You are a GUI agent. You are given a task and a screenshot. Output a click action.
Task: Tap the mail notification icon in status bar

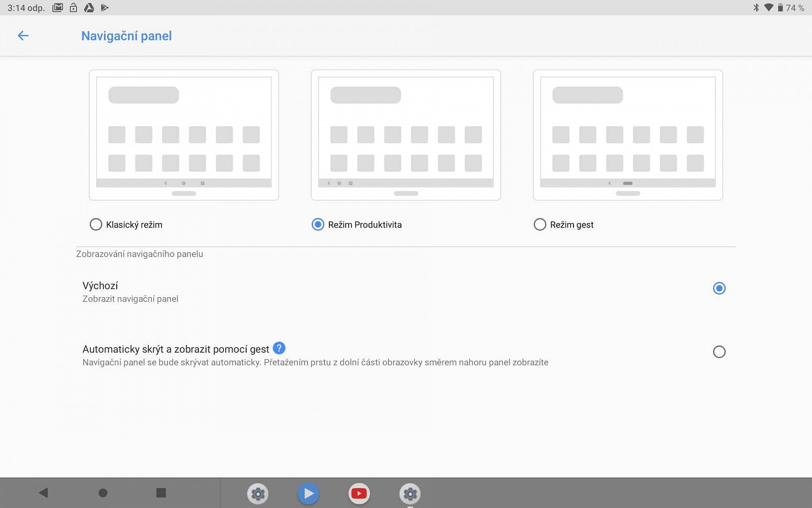pyautogui.click(x=58, y=8)
